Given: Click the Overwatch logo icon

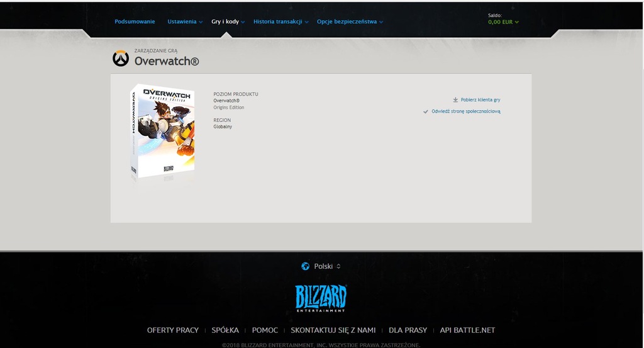Looking at the screenshot, I should pyautogui.click(x=121, y=59).
